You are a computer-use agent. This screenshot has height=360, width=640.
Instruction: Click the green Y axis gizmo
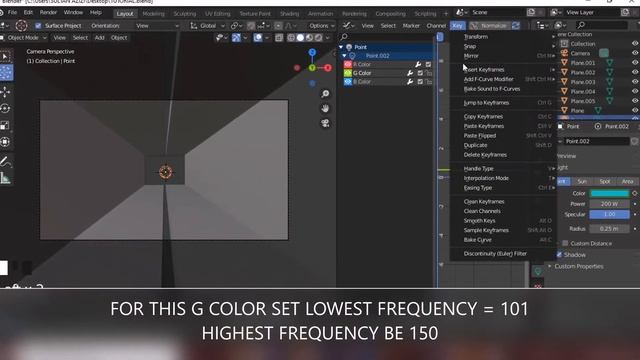(x=312, y=68)
